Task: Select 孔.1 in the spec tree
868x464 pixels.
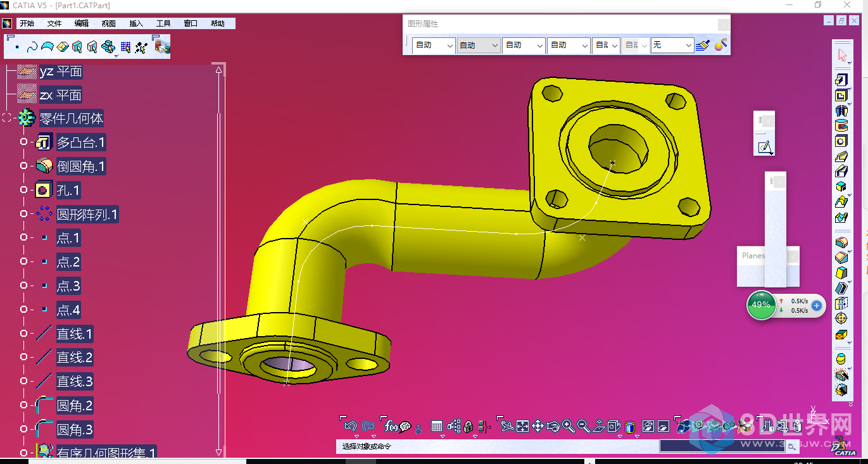Action: coord(68,191)
